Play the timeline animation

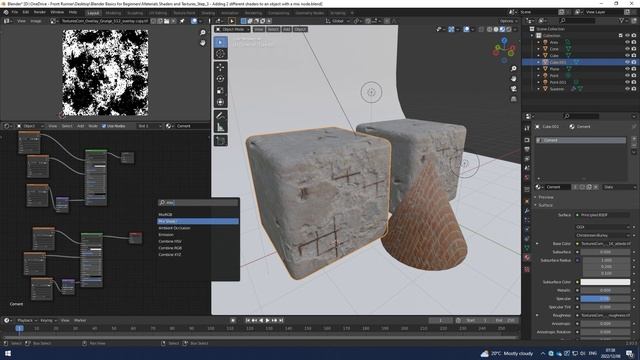pos(268,321)
